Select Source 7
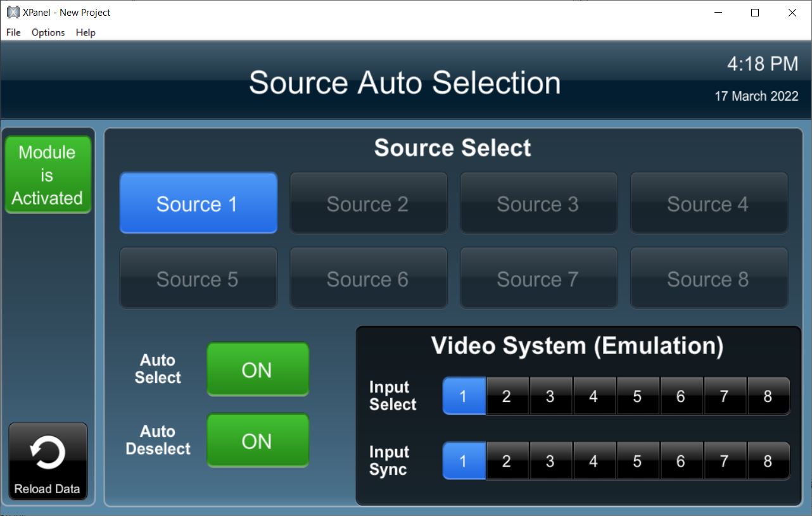The width and height of the screenshot is (812, 516). click(538, 278)
